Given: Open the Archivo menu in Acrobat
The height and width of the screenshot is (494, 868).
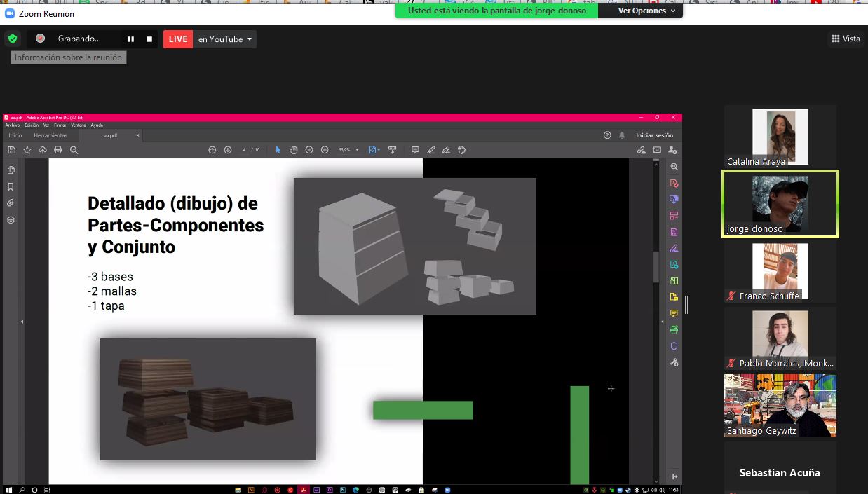Looking at the screenshot, I should 13,125.
